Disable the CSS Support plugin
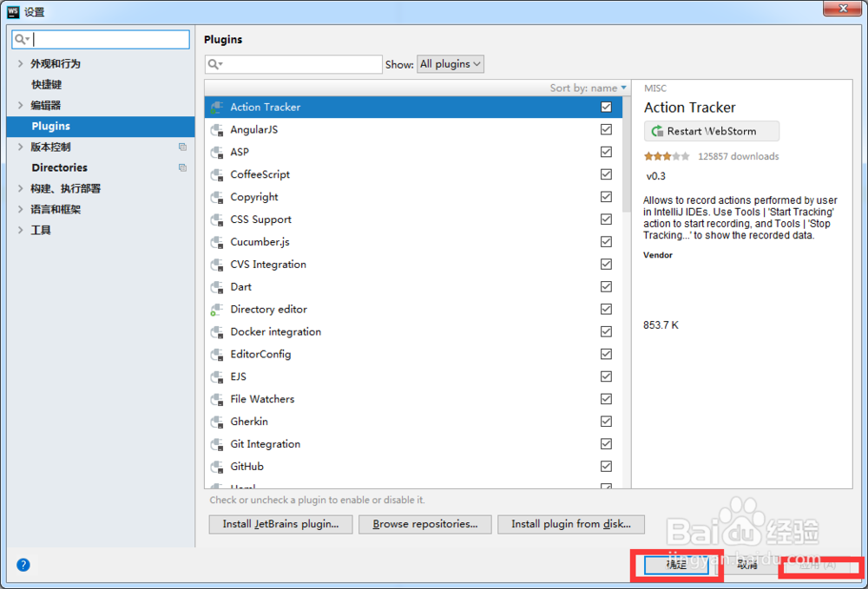Viewport: 868px width, 589px height. tap(606, 219)
